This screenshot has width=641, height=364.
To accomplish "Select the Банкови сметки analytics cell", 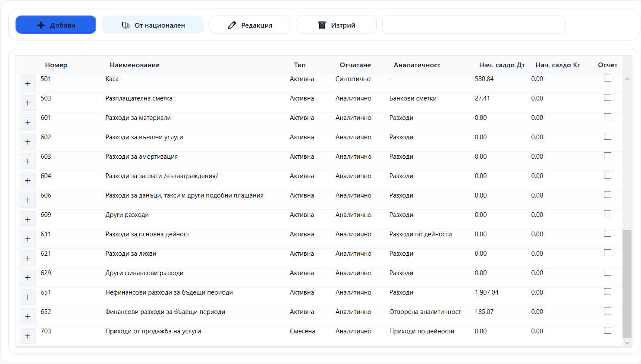I will [x=413, y=98].
